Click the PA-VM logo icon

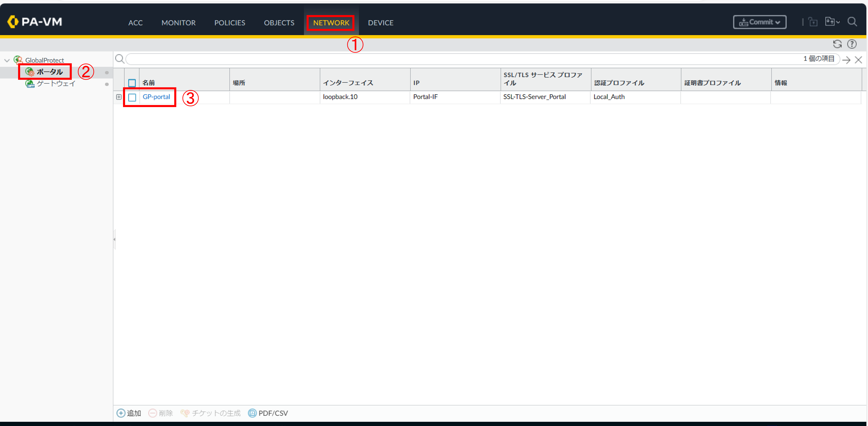tap(13, 22)
